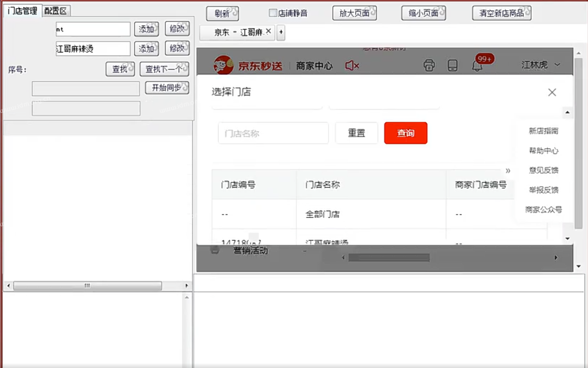Switch to the 门店管理 tab

point(22,11)
